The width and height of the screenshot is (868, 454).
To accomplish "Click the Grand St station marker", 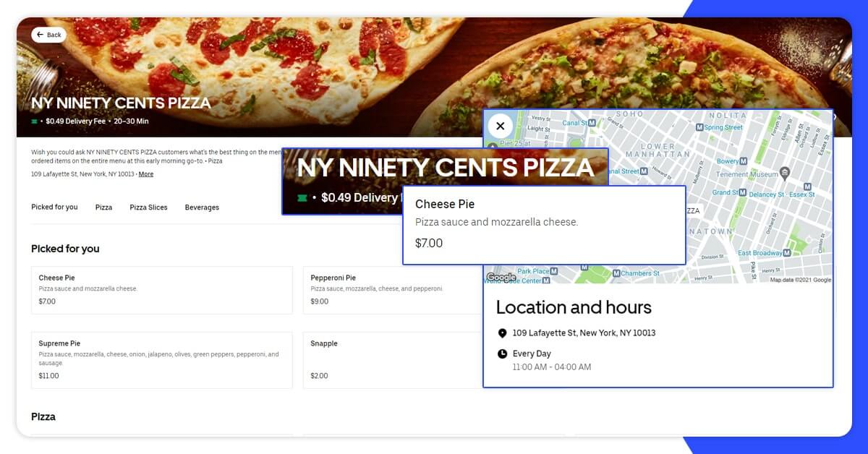I will (743, 193).
